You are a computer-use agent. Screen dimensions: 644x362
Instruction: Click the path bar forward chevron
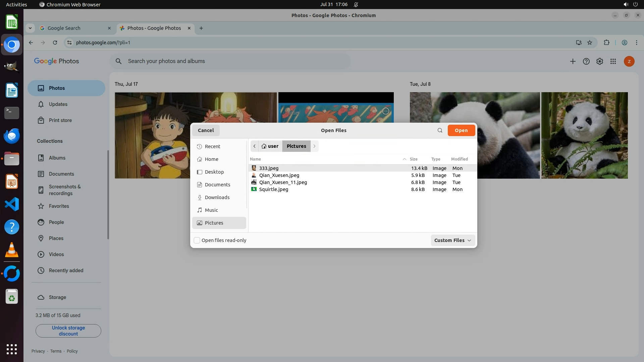[x=314, y=146]
